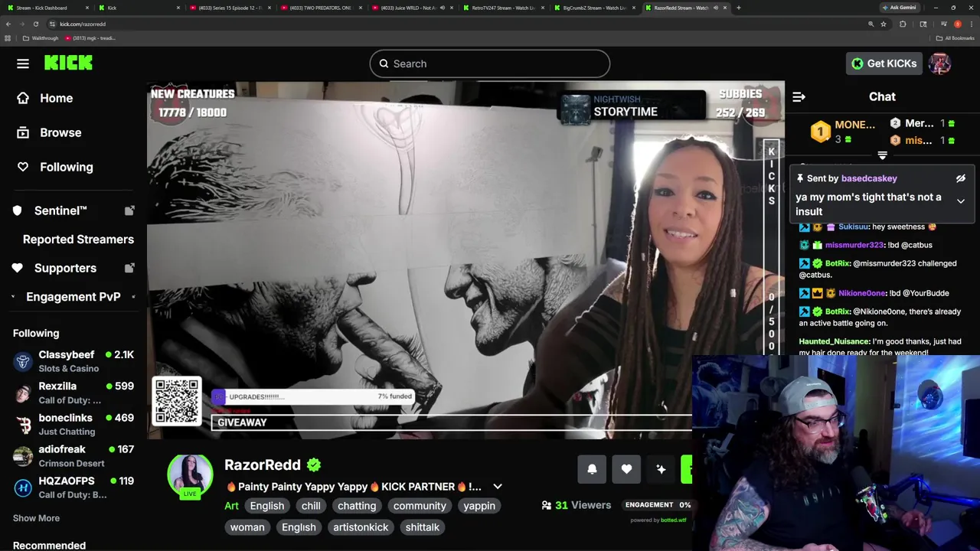Click viewers icon beside 31 Viewers

547,505
